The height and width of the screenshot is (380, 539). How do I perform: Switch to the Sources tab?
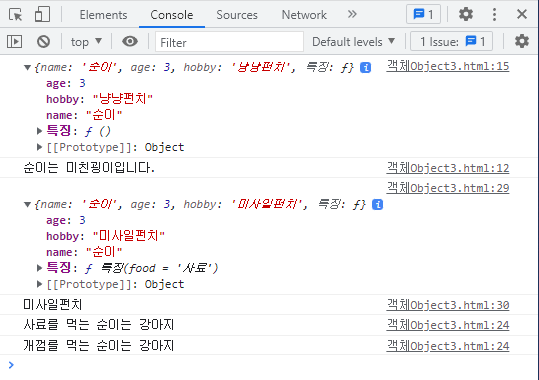(237, 15)
